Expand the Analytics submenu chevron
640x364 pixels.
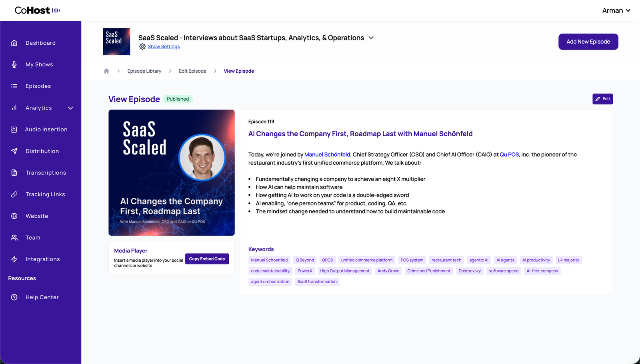(71, 108)
